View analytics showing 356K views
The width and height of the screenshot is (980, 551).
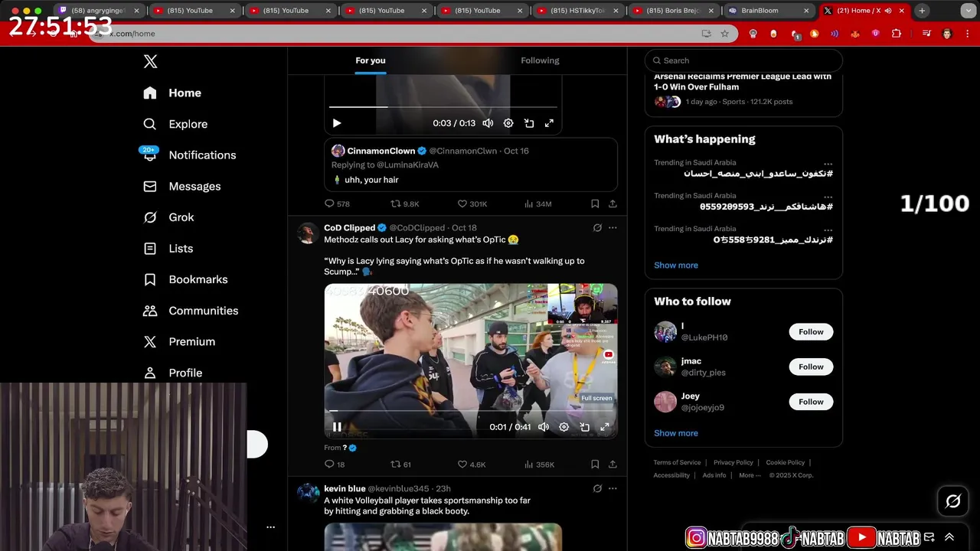[540, 465]
